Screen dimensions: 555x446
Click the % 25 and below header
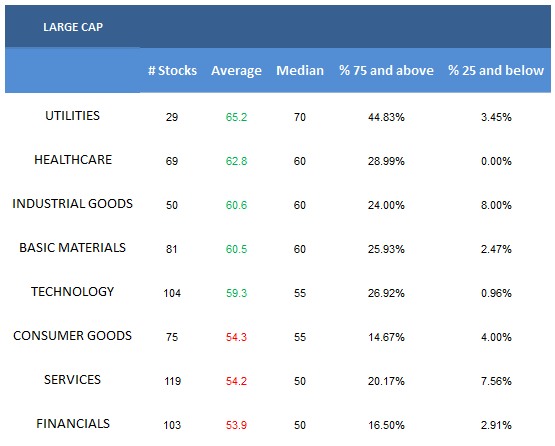[496, 70]
